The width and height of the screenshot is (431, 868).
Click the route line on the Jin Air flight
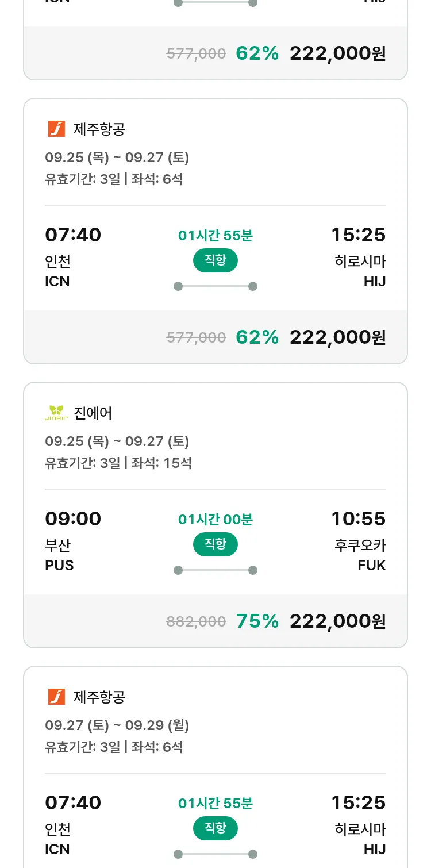[215, 570]
